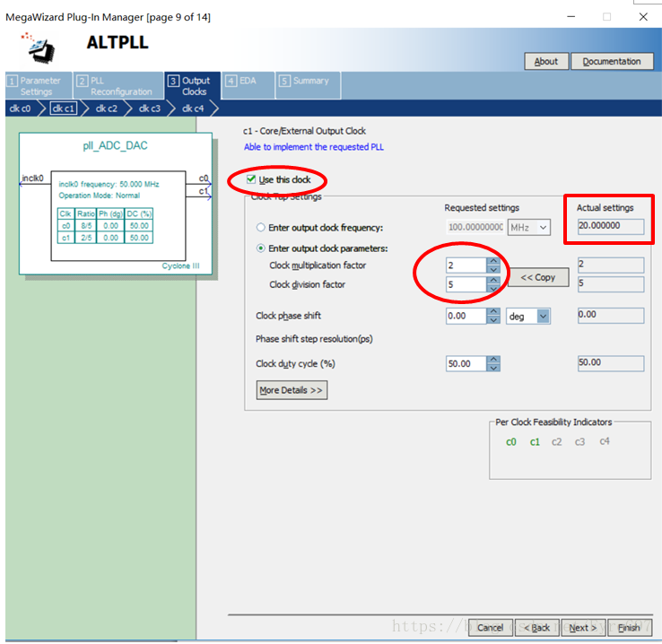Select 'Enter output clock frequency' radio button

pyautogui.click(x=261, y=228)
